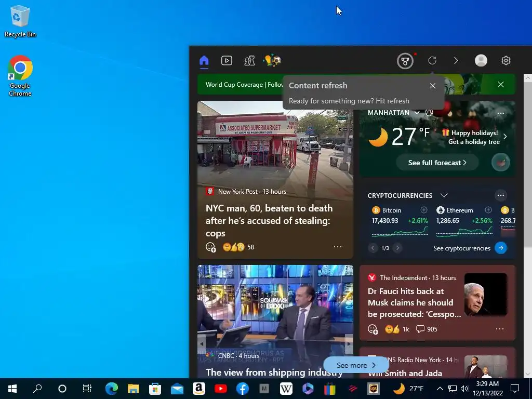Click the weather alert icon beside Manhattan
This screenshot has height=399, width=532.
[429, 112]
